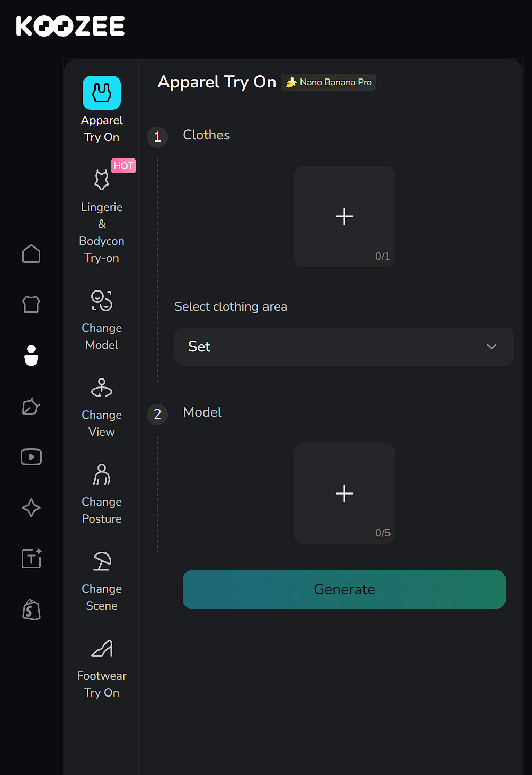The image size is (532, 775).
Task: Open the Change View tool
Action: click(x=102, y=407)
